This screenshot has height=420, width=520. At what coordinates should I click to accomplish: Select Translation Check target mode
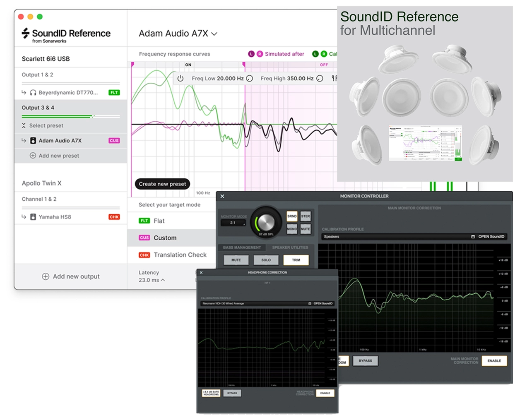(x=172, y=255)
